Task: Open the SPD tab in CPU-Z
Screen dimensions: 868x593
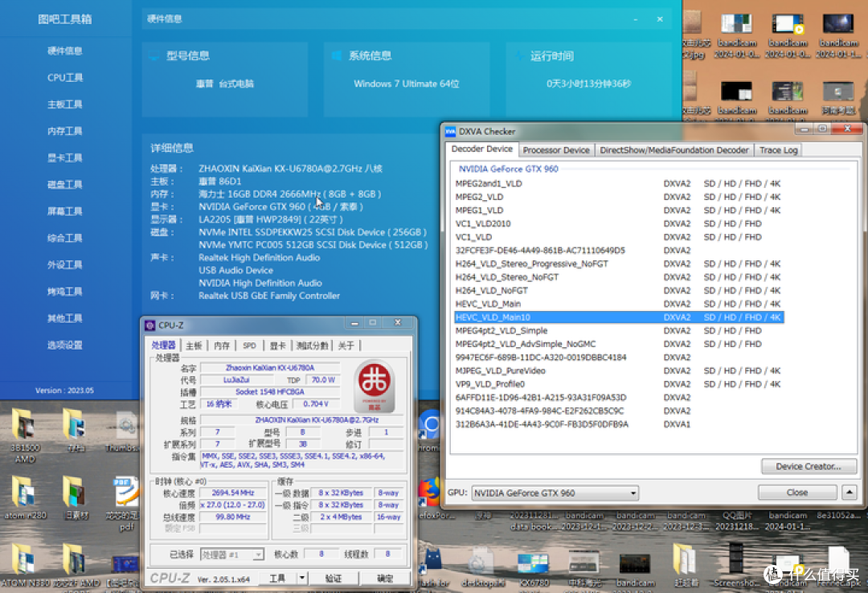Action: tap(249, 346)
